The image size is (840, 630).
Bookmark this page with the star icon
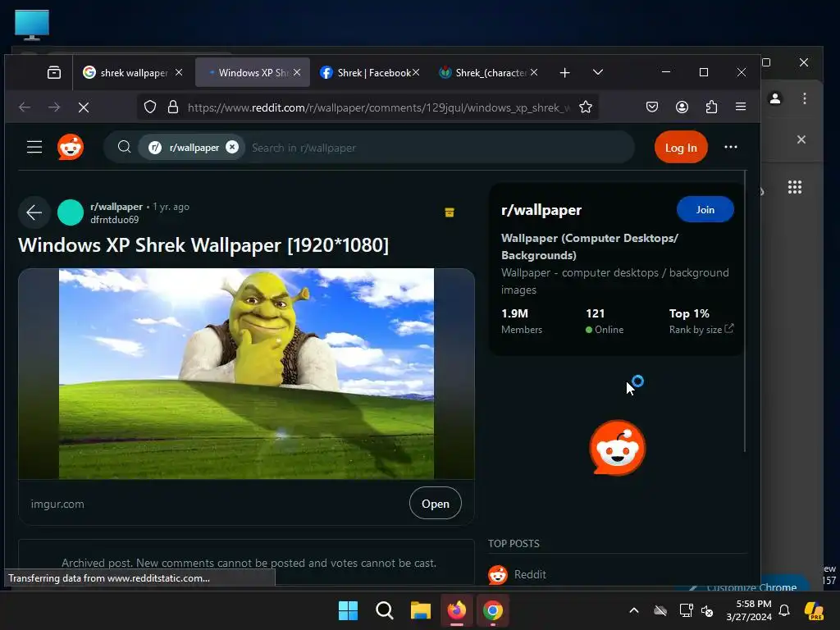[586, 107]
